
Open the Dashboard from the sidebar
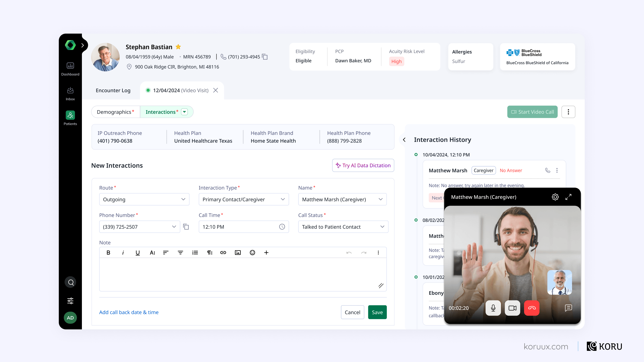point(70,68)
